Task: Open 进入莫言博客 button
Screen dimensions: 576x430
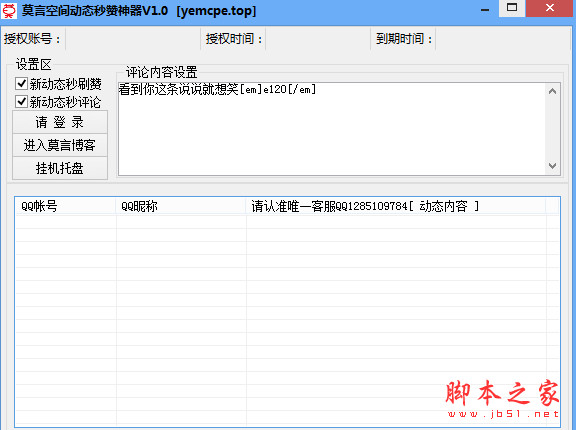Action: (60, 145)
